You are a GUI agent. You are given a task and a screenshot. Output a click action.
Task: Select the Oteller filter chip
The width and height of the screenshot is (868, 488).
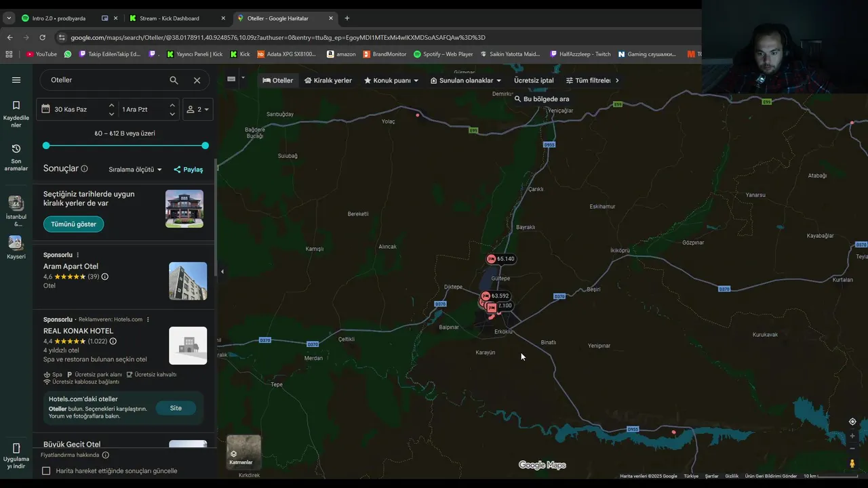(x=278, y=80)
